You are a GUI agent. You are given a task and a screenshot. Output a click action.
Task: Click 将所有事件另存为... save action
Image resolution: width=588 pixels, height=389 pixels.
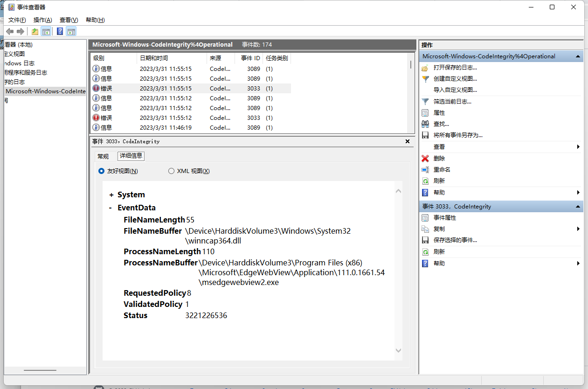[458, 135]
